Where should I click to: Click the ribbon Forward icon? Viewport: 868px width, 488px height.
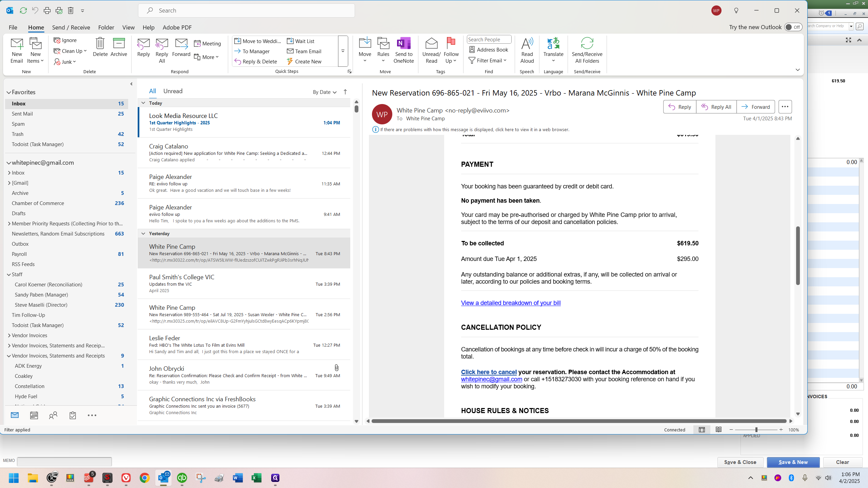point(181,47)
